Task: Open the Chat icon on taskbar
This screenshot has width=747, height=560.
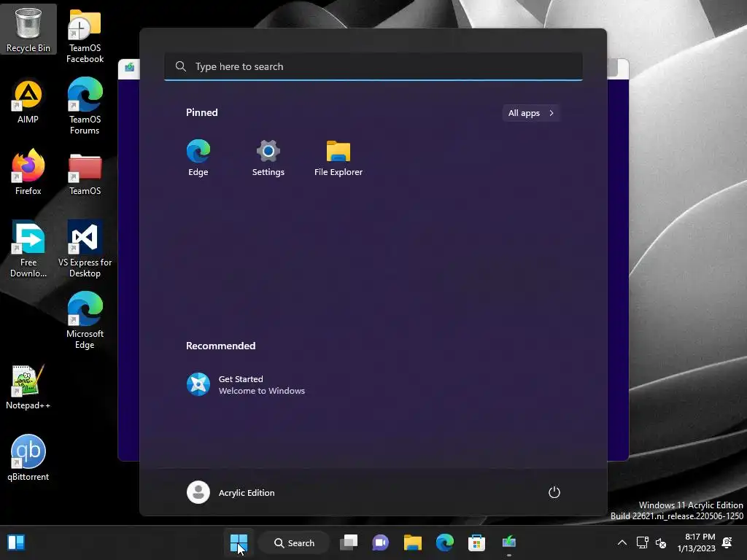Action: [380, 542]
